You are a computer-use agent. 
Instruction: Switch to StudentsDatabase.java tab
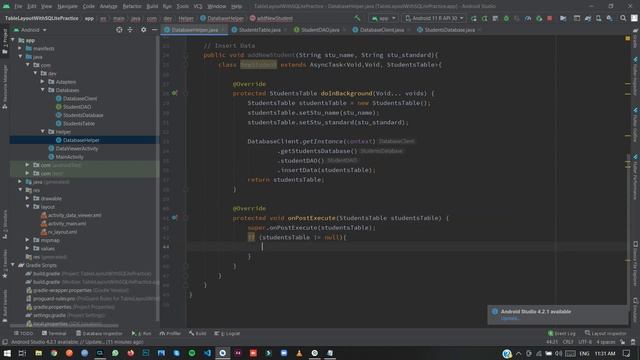click(449, 30)
